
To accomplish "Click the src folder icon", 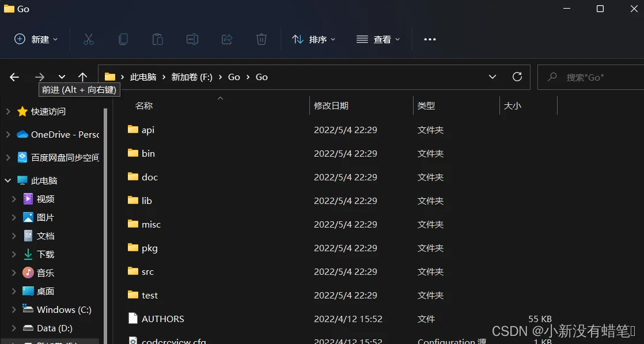I will tap(132, 271).
